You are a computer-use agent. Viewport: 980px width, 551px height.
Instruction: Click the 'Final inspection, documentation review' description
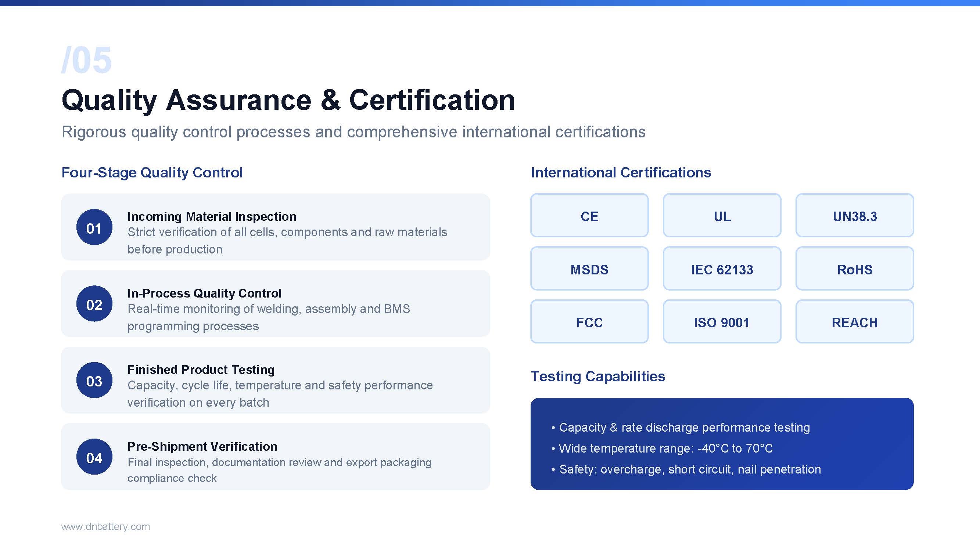tap(279, 471)
